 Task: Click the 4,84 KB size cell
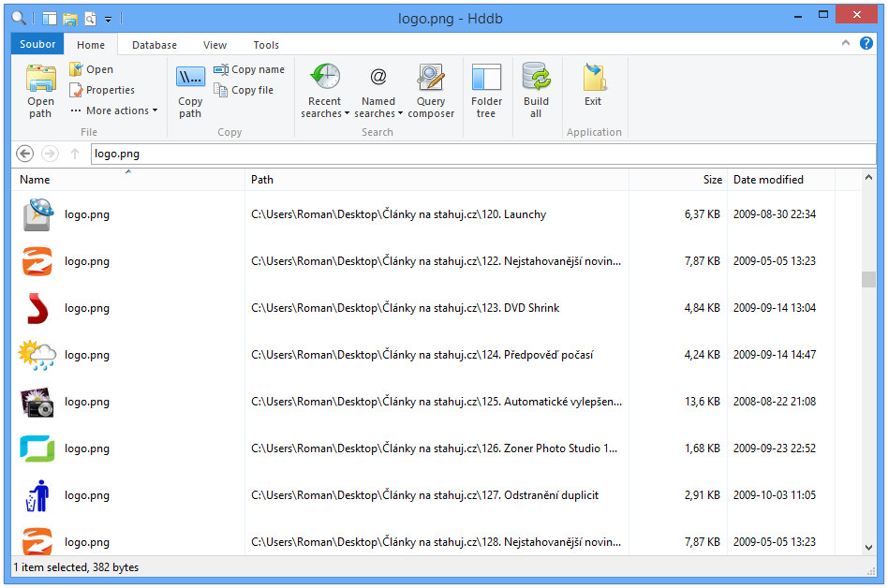tap(703, 308)
